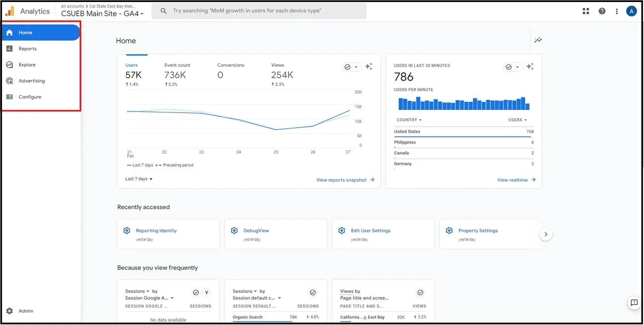The height and width of the screenshot is (325, 644).
Task: Select the Users metric tab
Action: [x=134, y=75]
